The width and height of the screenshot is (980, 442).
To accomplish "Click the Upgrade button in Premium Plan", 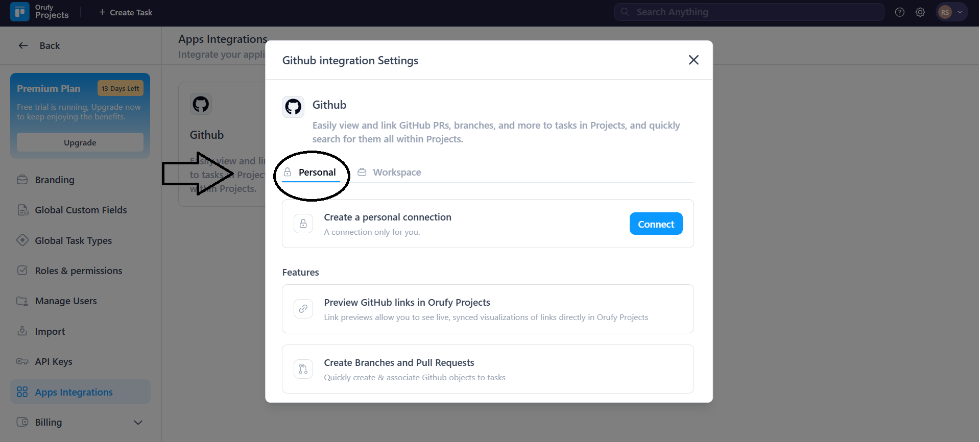I will tap(80, 142).
